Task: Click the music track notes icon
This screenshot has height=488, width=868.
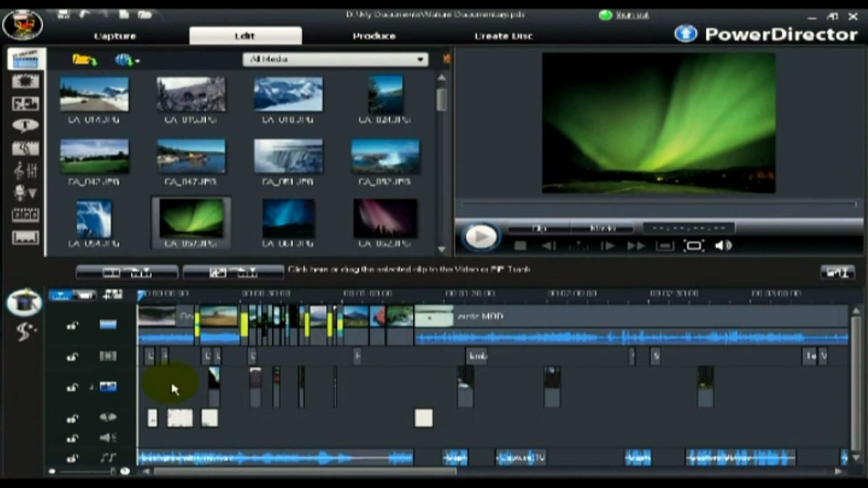Action: pos(108,458)
